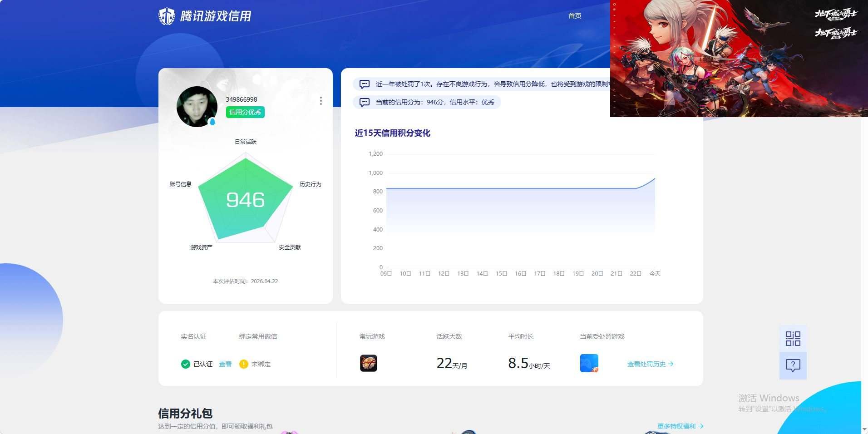
Task: Open the 查看 link next to 已认证
Action: click(x=225, y=364)
